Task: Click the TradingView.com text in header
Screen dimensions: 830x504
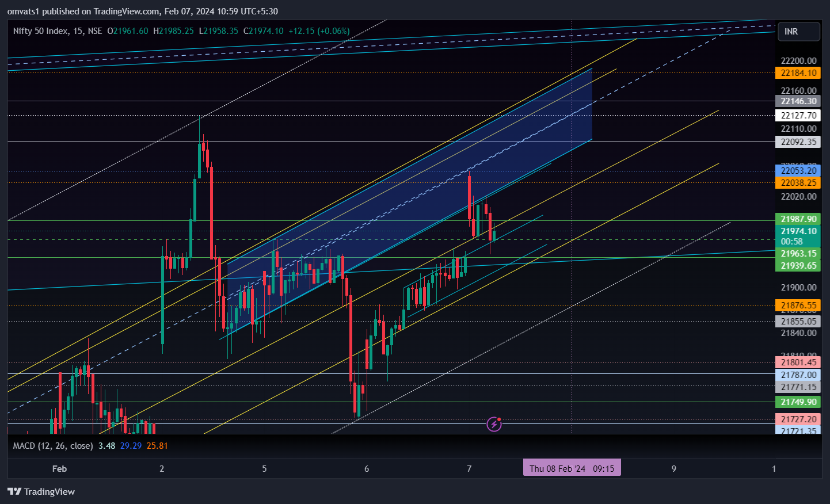Action: pyautogui.click(x=127, y=12)
